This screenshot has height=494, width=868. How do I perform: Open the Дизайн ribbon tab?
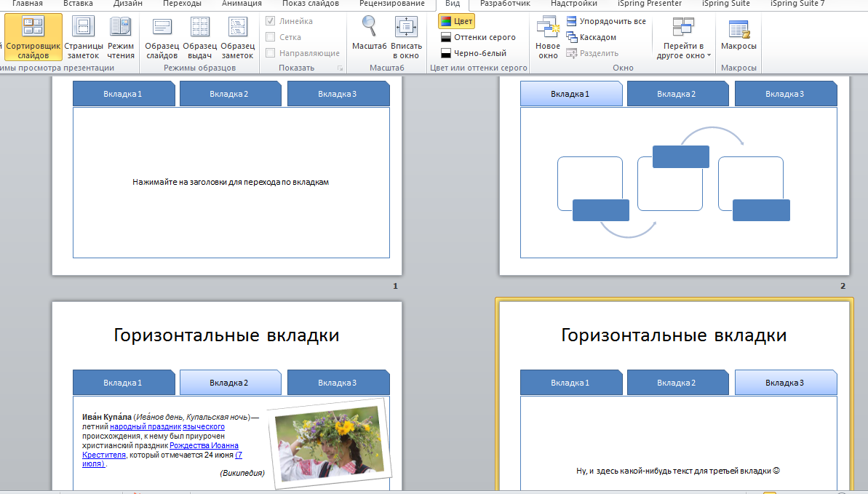point(128,4)
